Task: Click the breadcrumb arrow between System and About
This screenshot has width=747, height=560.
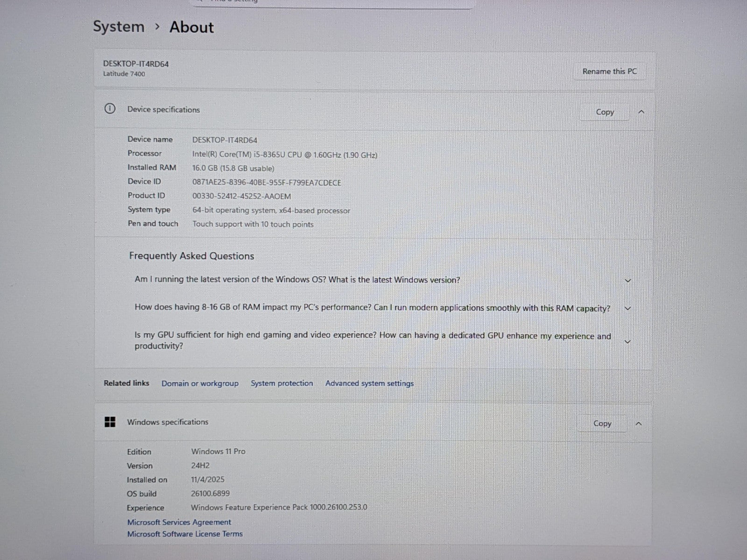Action: click(157, 27)
